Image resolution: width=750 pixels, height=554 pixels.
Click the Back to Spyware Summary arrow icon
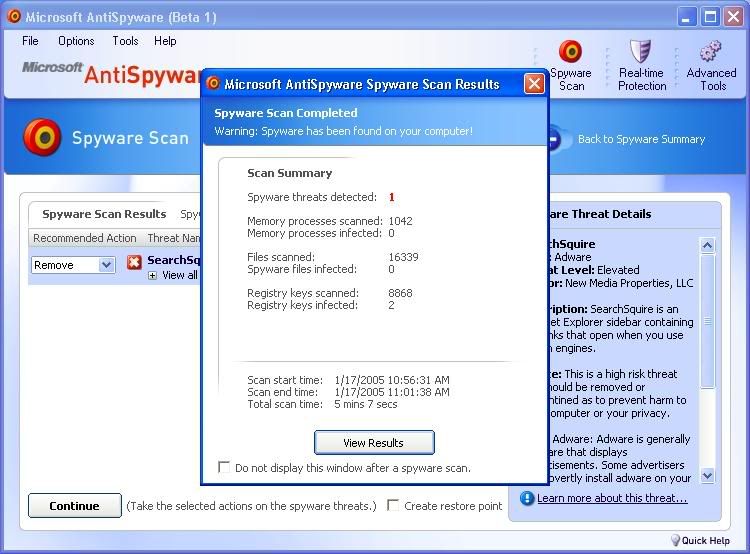555,140
